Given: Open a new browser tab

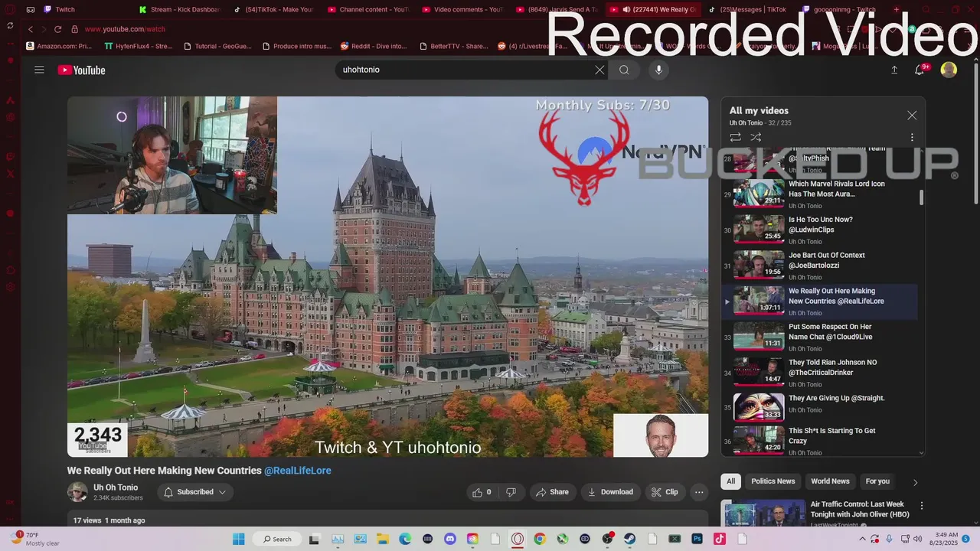Looking at the screenshot, I should [897, 9].
